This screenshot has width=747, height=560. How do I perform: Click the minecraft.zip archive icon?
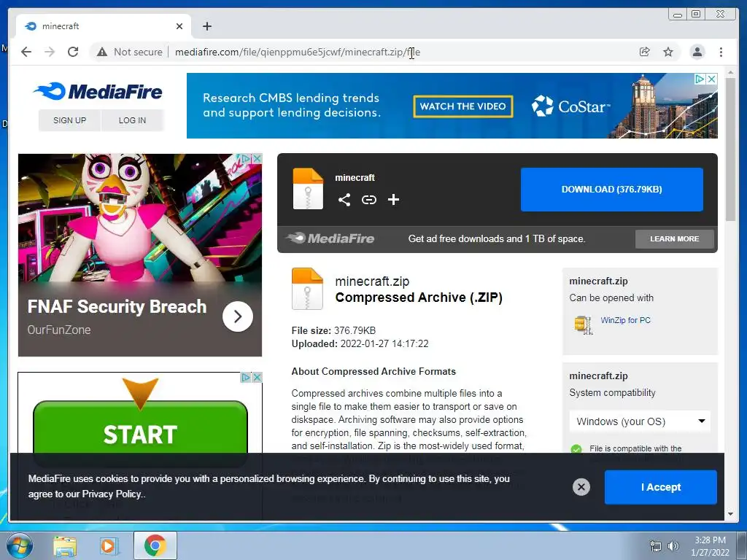click(307, 289)
